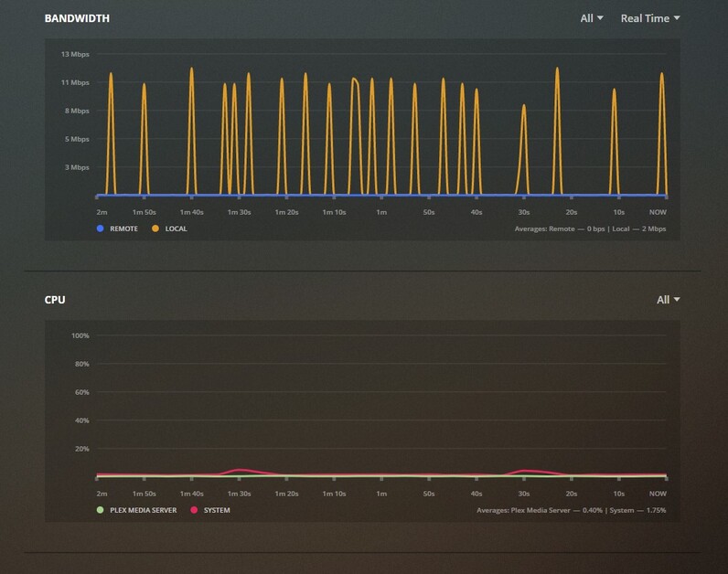Screen dimensions: 728x574
Task: Click the "50s" marker on CPU time axis
Action: tap(429, 494)
